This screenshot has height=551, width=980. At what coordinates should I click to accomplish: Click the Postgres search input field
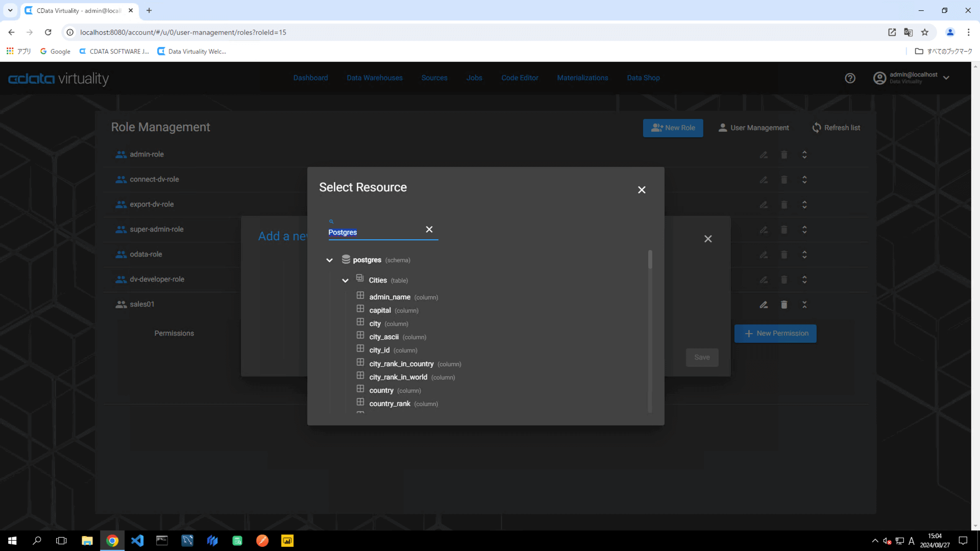tap(373, 232)
